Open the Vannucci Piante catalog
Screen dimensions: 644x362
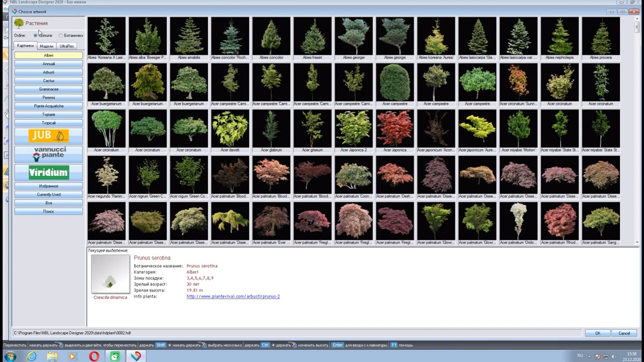click(x=48, y=154)
